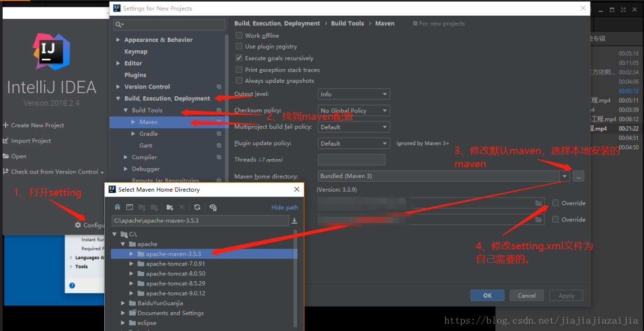Select Version Control settings item
This screenshot has width=644, height=331.
[147, 87]
